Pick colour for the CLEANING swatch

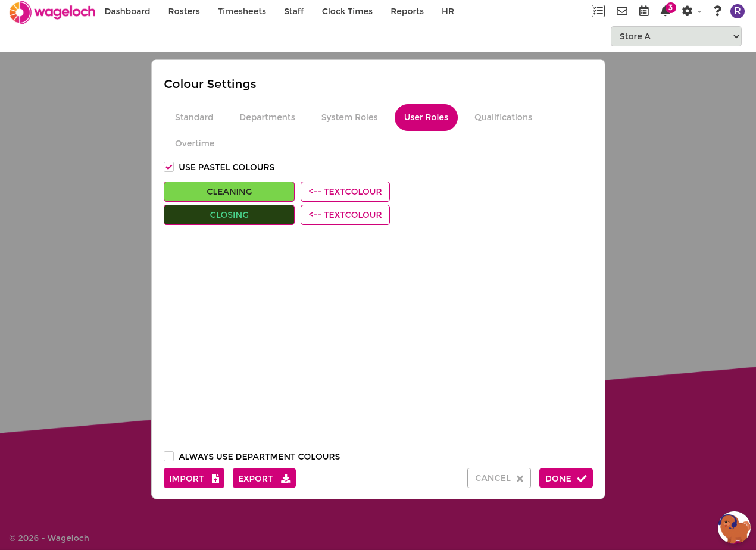pyautogui.click(x=229, y=192)
